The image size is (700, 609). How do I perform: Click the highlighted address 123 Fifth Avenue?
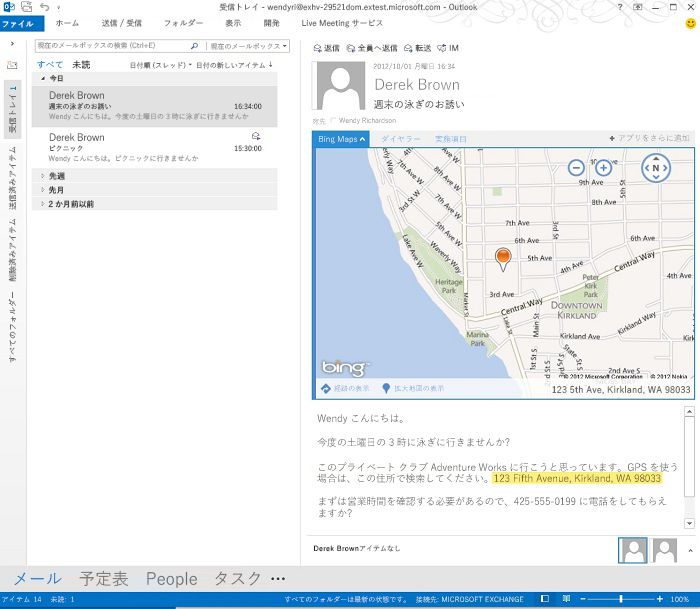point(577,479)
